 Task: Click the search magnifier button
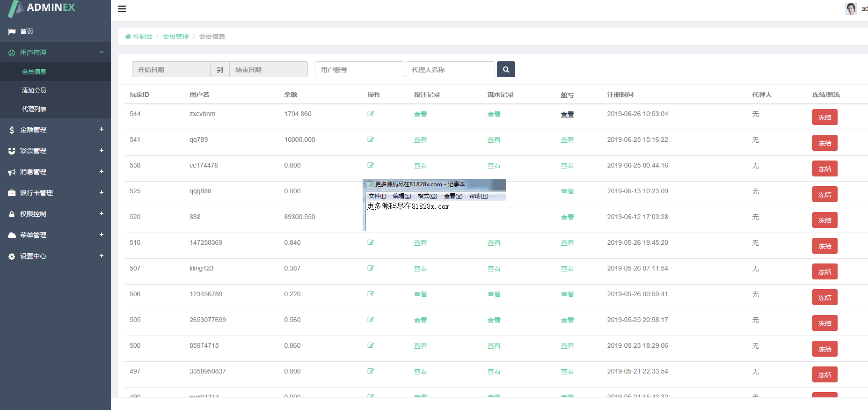tap(506, 69)
